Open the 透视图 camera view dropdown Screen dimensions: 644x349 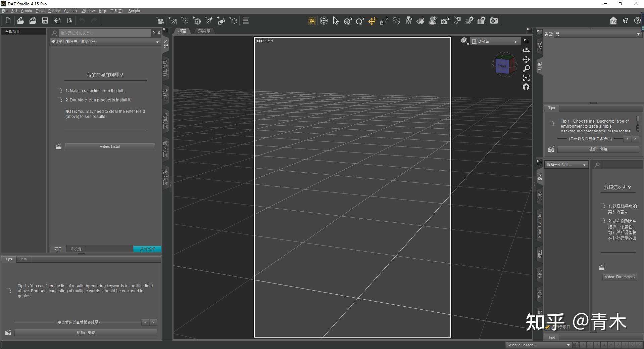pos(495,41)
